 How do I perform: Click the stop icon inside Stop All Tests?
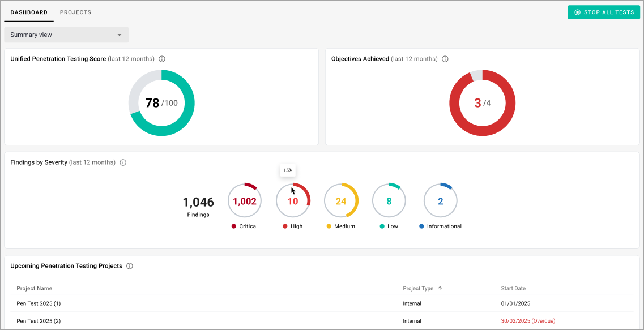576,12
